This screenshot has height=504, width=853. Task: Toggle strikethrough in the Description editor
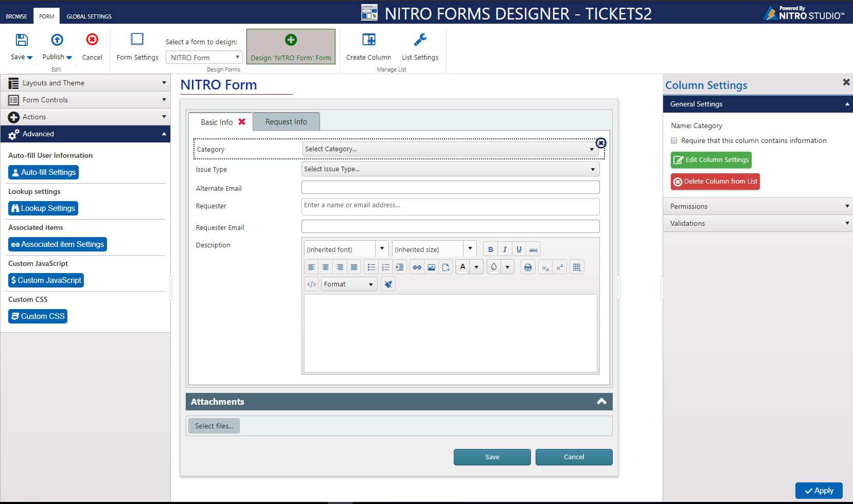pos(534,249)
